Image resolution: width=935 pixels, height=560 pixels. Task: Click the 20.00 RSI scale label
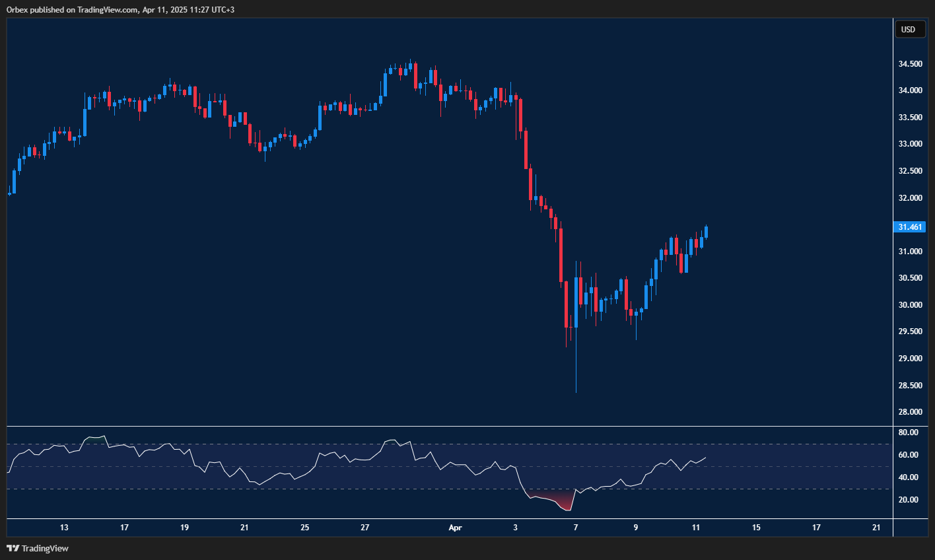pyautogui.click(x=909, y=500)
